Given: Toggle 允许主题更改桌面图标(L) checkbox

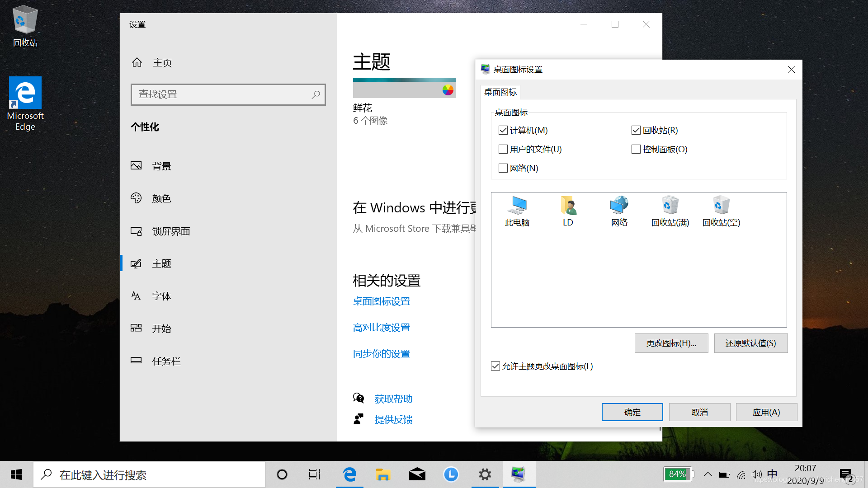Looking at the screenshot, I should click(x=495, y=366).
